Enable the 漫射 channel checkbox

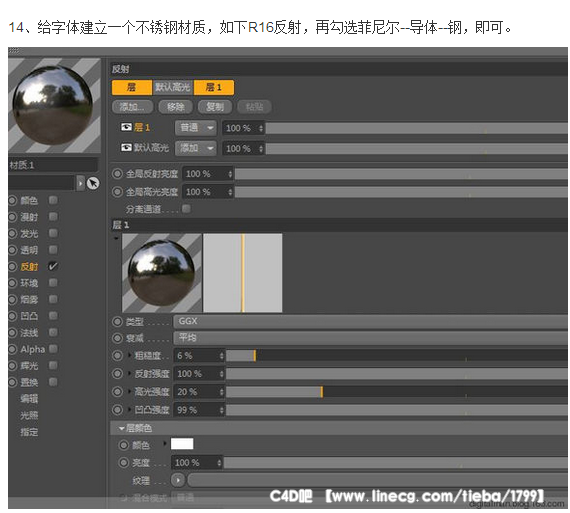[53, 216]
